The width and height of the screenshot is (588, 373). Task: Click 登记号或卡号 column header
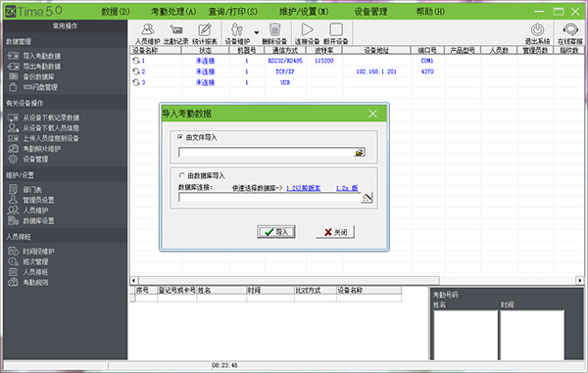177,290
